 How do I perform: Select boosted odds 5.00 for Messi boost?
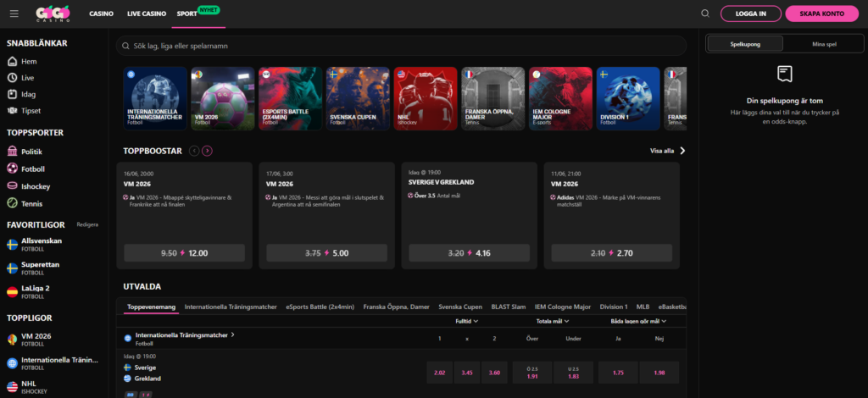tap(326, 253)
